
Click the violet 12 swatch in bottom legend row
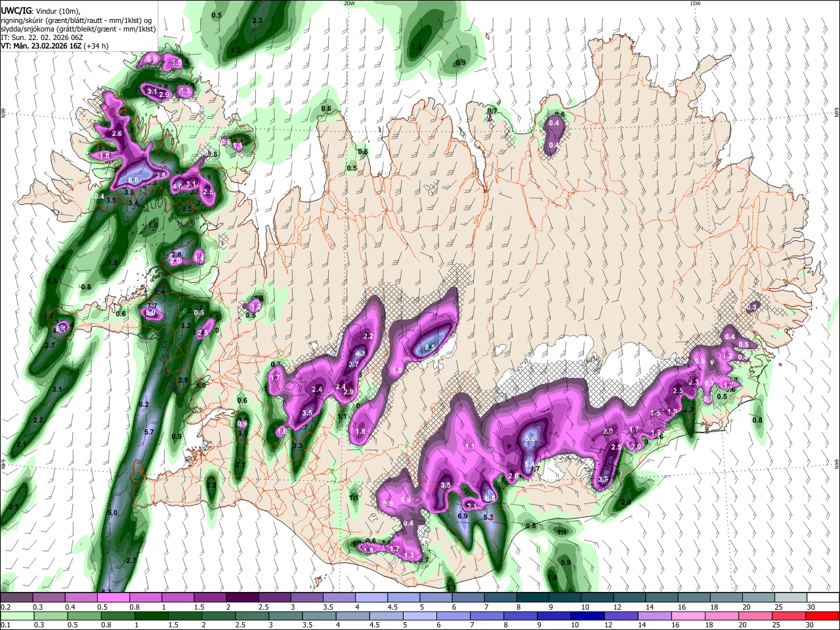(621, 616)
